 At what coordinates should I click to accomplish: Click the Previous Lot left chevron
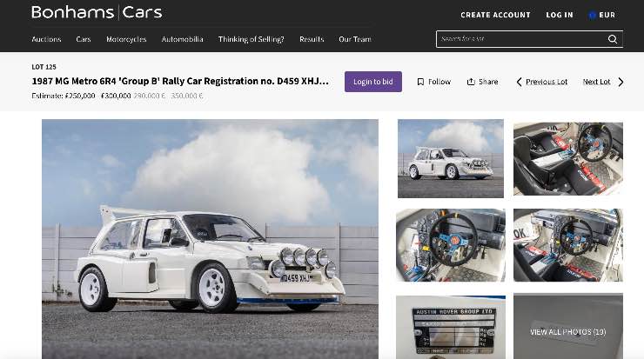click(x=520, y=82)
